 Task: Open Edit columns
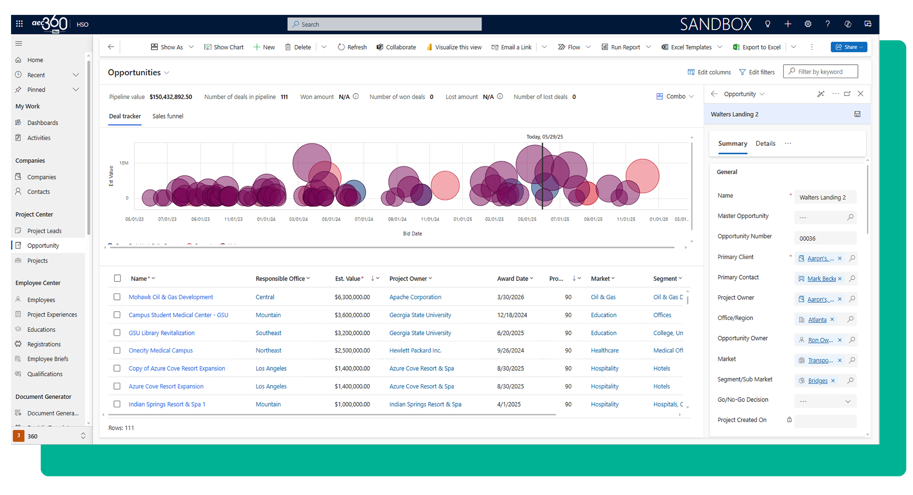pyautogui.click(x=709, y=72)
